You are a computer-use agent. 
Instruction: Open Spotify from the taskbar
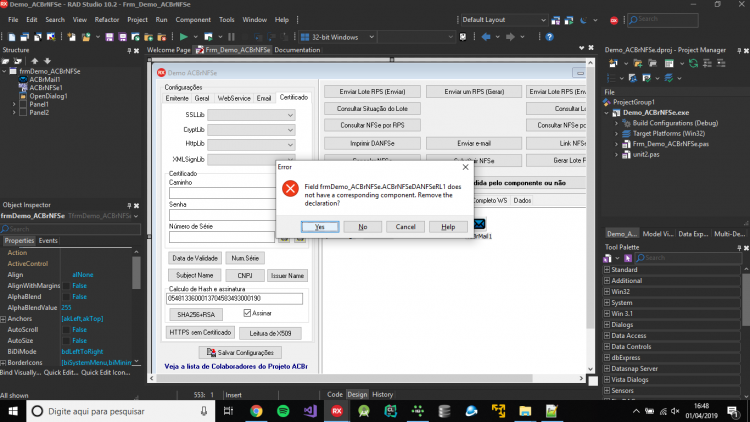pos(283,411)
